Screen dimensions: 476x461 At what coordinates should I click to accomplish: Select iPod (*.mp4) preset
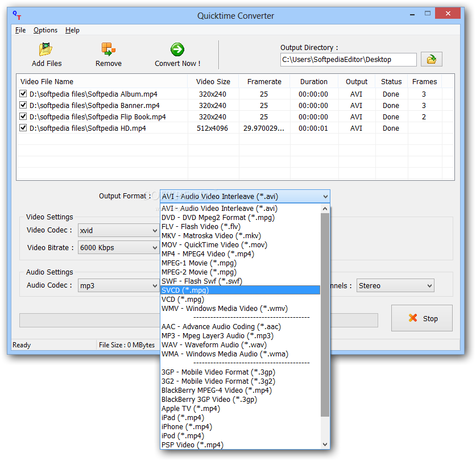(x=241, y=436)
